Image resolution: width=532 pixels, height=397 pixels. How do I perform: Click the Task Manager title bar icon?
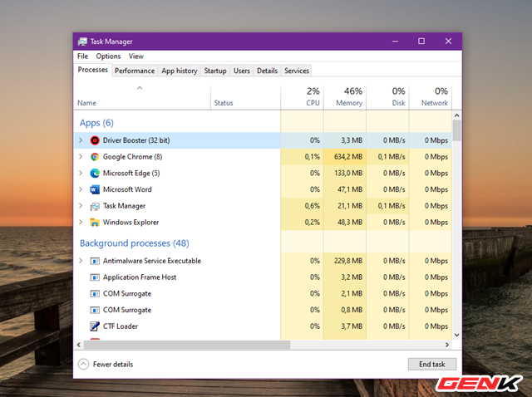click(82, 42)
